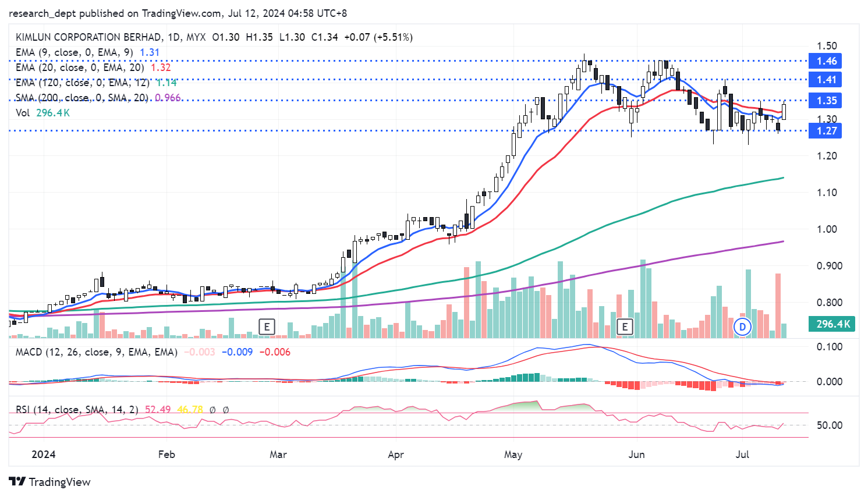Click the earnings E marker near March
The height and width of the screenshot is (497, 868).
(x=267, y=326)
